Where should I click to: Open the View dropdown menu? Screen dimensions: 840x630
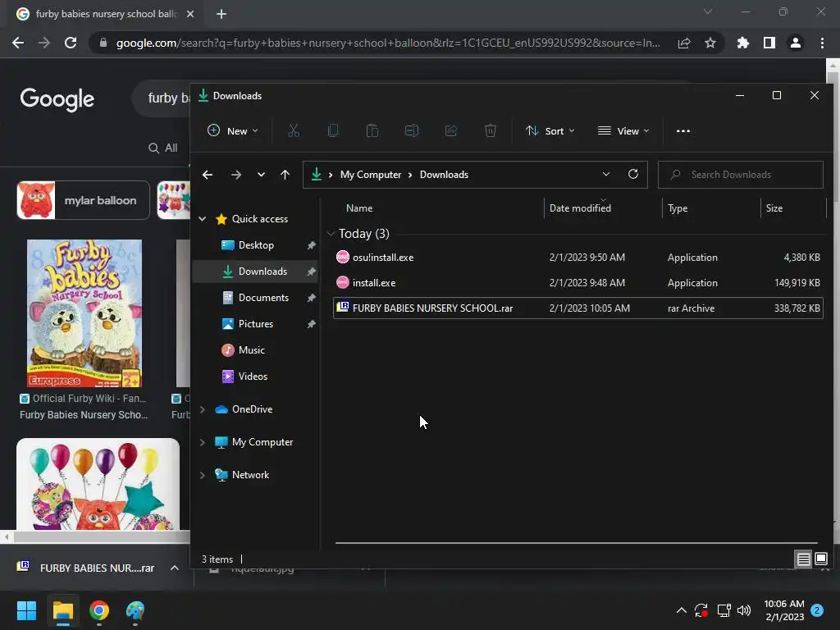coord(623,130)
